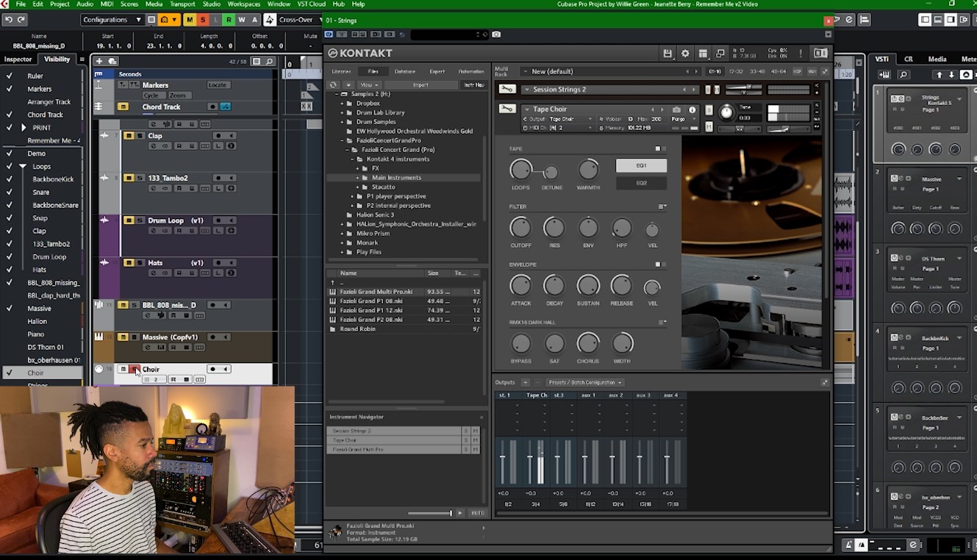Screen dimensions: 977x560
Task: Click the Kontakt panic exclamation icon
Action: click(x=801, y=54)
